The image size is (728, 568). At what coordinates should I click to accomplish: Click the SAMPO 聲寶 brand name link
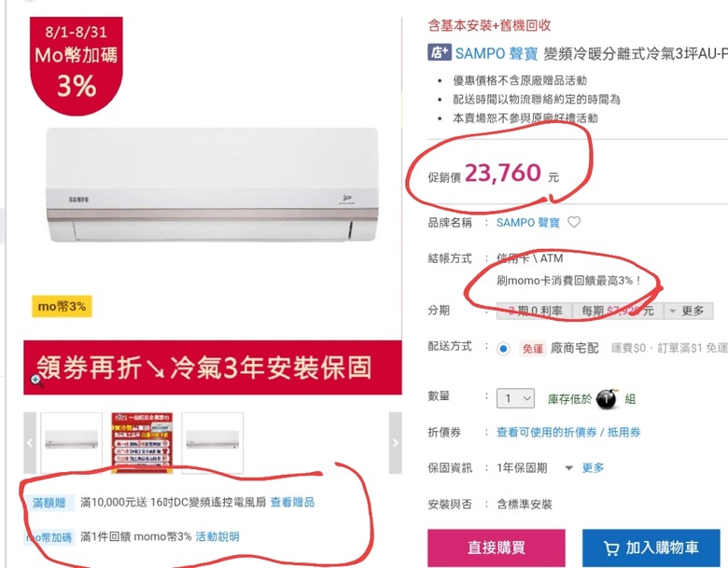tap(528, 223)
